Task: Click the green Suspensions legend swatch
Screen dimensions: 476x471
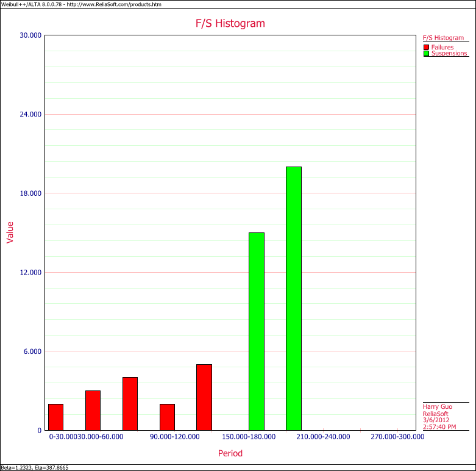Action: 427,53
